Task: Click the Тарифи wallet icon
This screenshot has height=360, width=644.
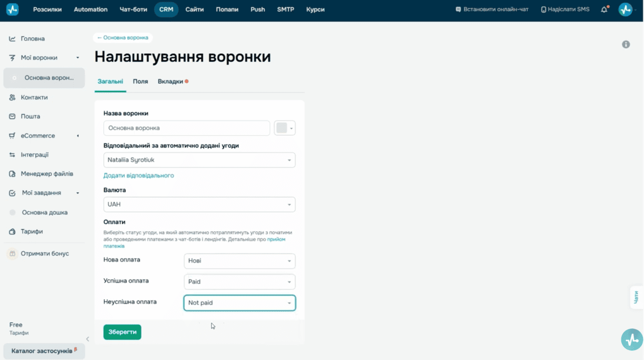Action: (13, 232)
